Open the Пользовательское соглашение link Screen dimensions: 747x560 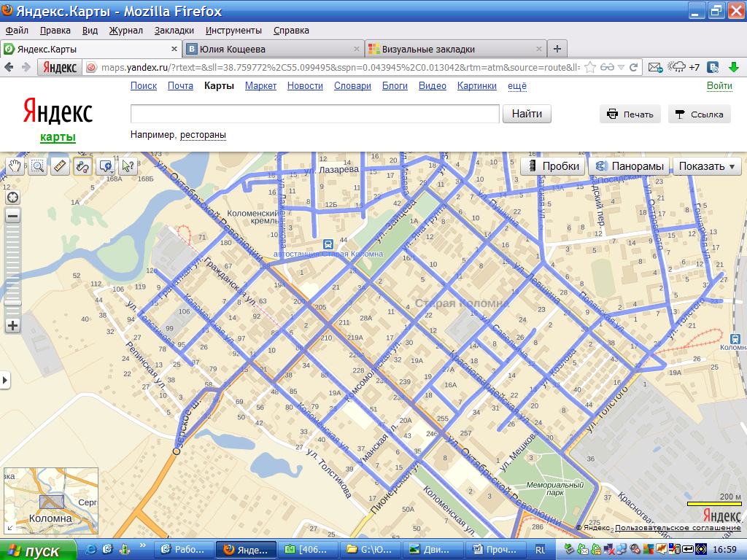678,528
